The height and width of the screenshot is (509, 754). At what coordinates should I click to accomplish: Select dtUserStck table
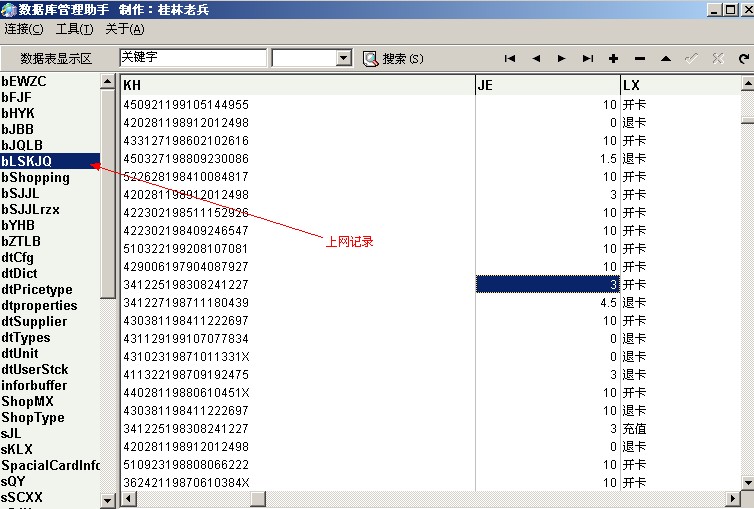[x=35, y=370]
